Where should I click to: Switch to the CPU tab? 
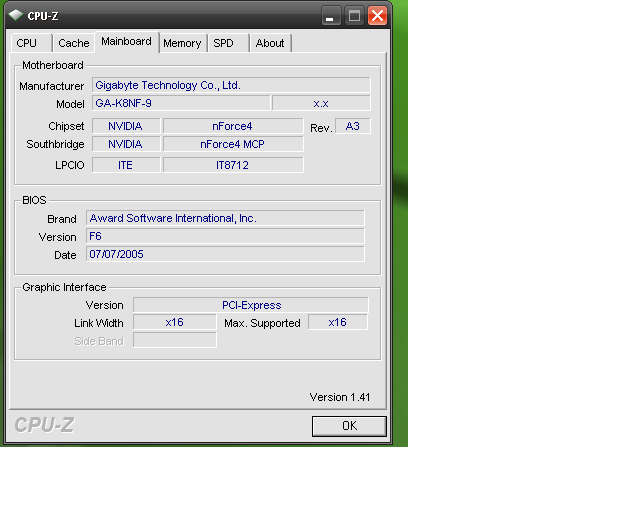click(x=27, y=43)
